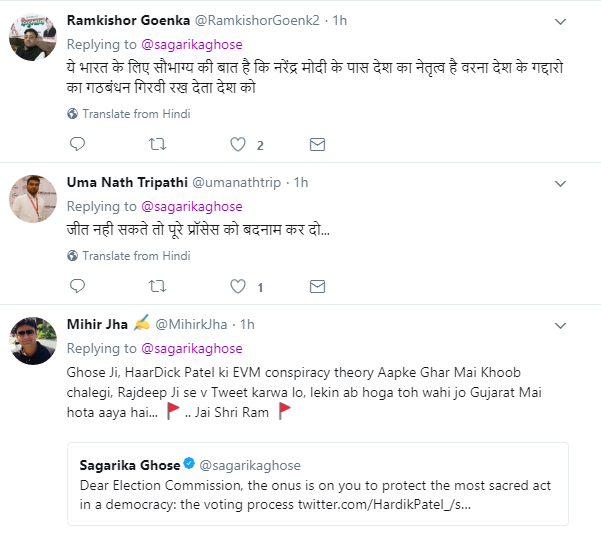The height and width of the screenshot is (536, 601).
Task: Retweet Ramkishor Goenka's tweet
Action: pos(157,145)
